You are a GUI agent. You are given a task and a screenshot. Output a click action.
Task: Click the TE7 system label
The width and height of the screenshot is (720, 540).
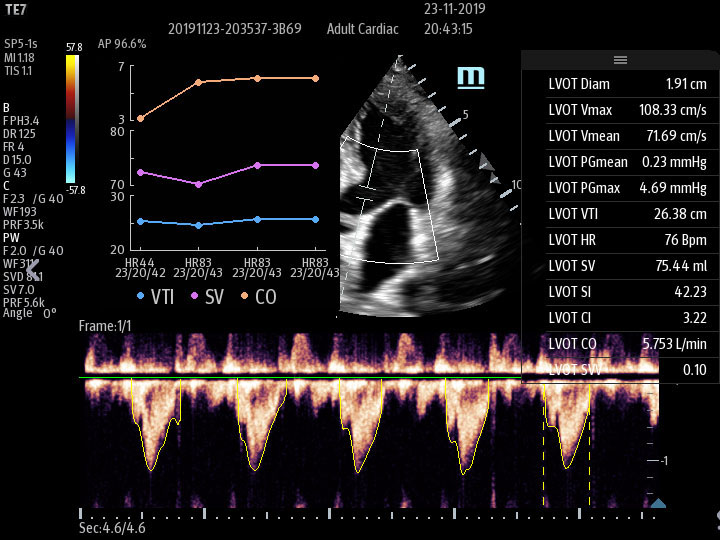(x=16, y=7)
